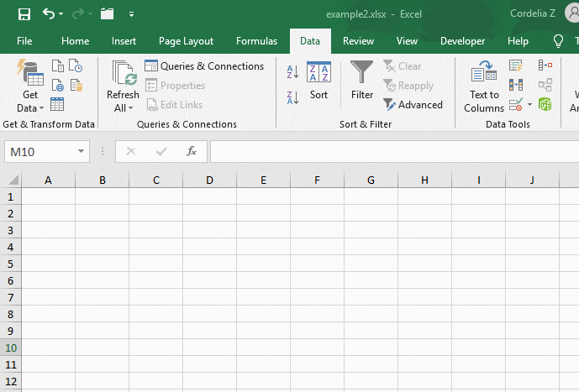The height and width of the screenshot is (392, 579).
Task: Switch to the Insert tab
Action: click(124, 41)
